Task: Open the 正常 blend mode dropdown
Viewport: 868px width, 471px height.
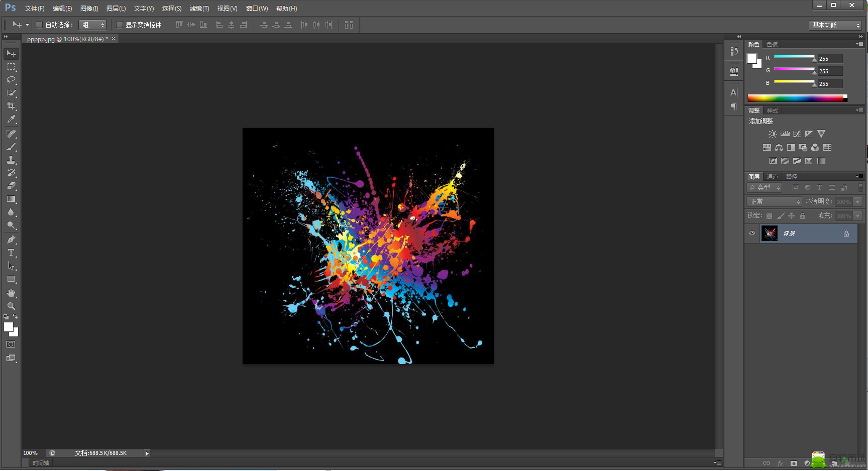Action: coord(774,201)
